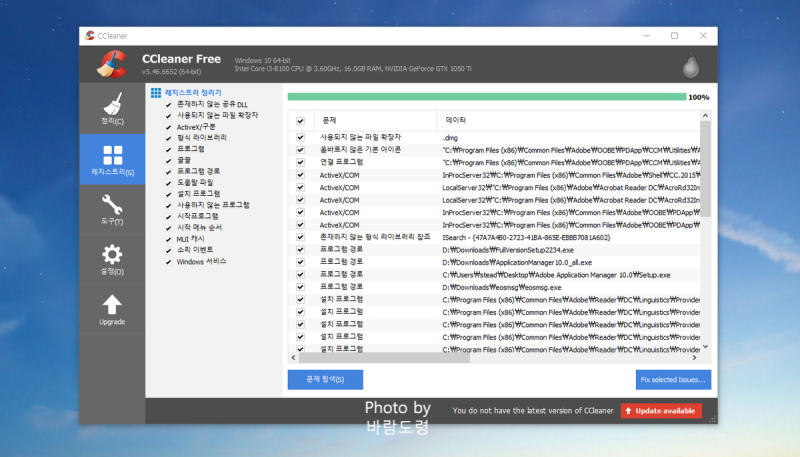Click the scroll left arrow of results list

(293, 358)
